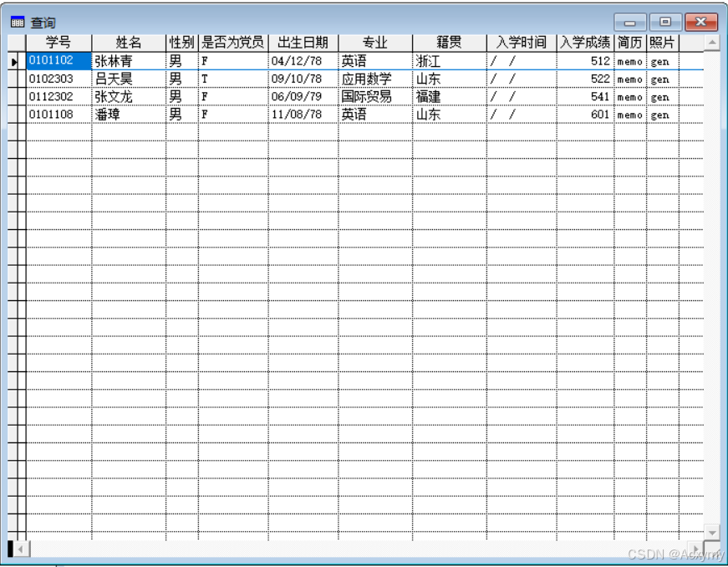Click the entrance score 512
This screenshot has height=567, width=728.
pyautogui.click(x=585, y=61)
